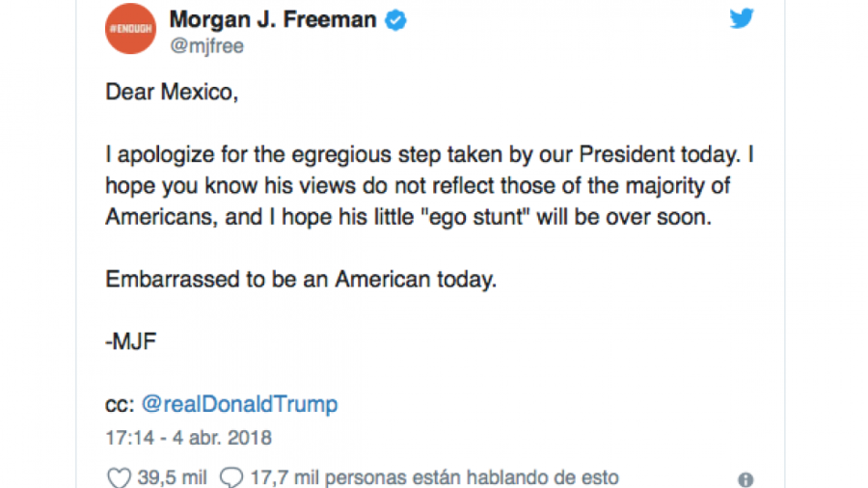Follow the @realDonaldTrump mention link
Screen dimensions: 868x488
pyautogui.click(x=239, y=404)
